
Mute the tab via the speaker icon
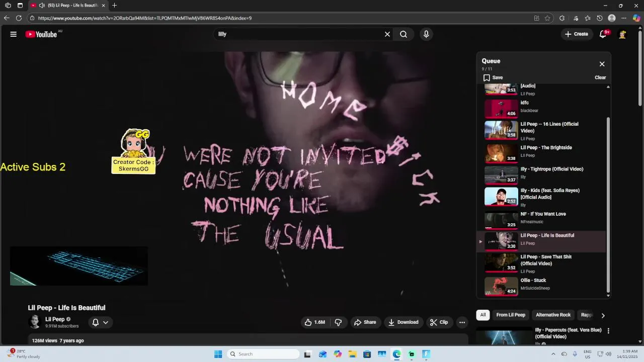pyautogui.click(x=42, y=6)
